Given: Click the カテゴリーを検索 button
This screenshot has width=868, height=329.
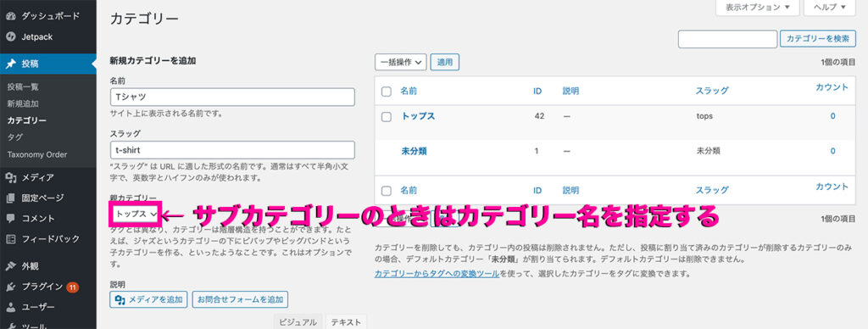Looking at the screenshot, I should 818,39.
